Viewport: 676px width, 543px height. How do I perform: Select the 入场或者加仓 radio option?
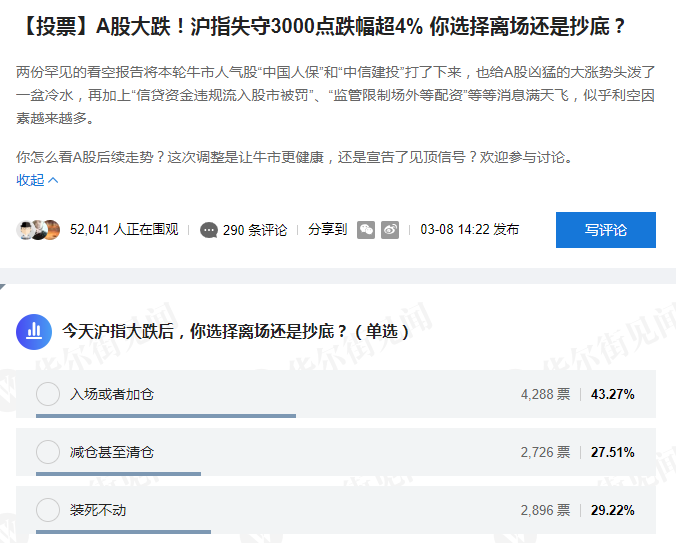click(x=48, y=394)
